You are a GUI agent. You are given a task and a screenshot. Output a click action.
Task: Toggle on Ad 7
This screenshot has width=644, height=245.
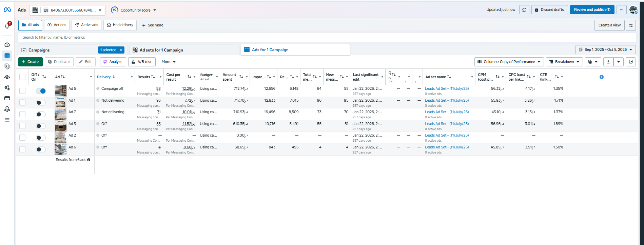(41, 115)
